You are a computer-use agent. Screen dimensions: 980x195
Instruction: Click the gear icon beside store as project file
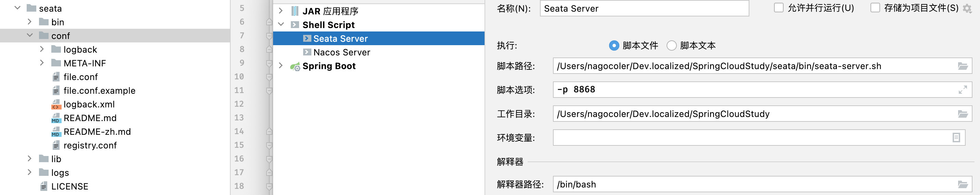coord(967,8)
